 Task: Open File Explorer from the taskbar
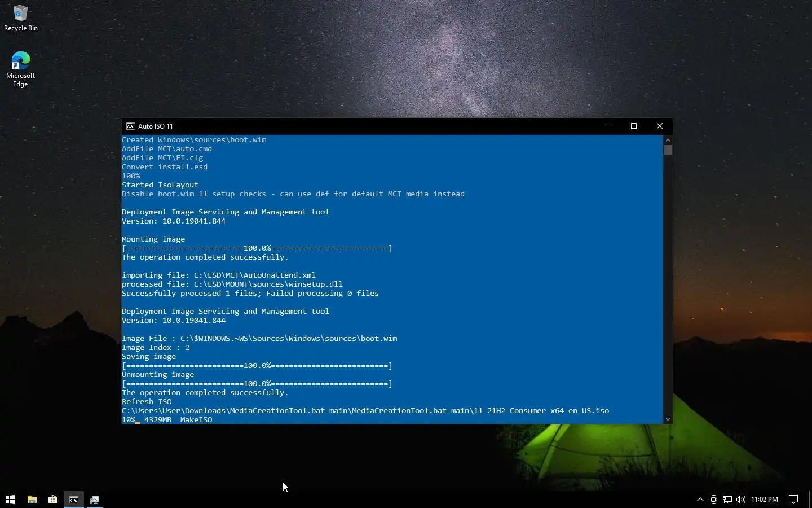32,500
